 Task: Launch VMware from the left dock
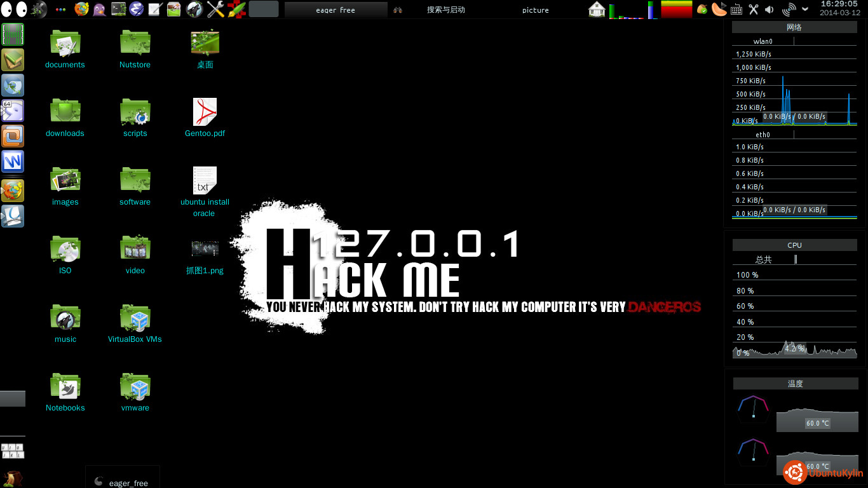coord(13,135)
